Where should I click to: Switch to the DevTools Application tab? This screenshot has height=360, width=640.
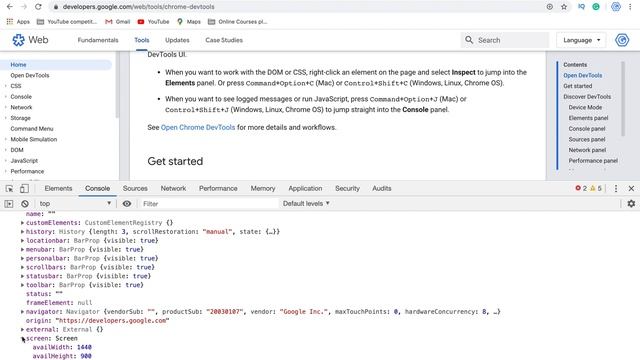tap(305, 189)
